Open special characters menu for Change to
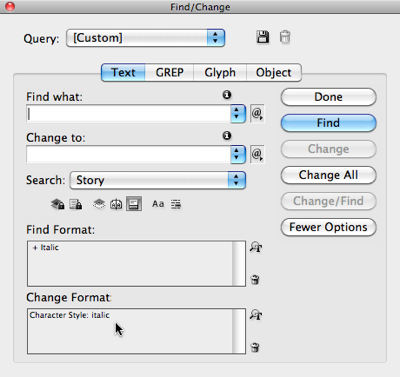 click(x=257, y=154)
